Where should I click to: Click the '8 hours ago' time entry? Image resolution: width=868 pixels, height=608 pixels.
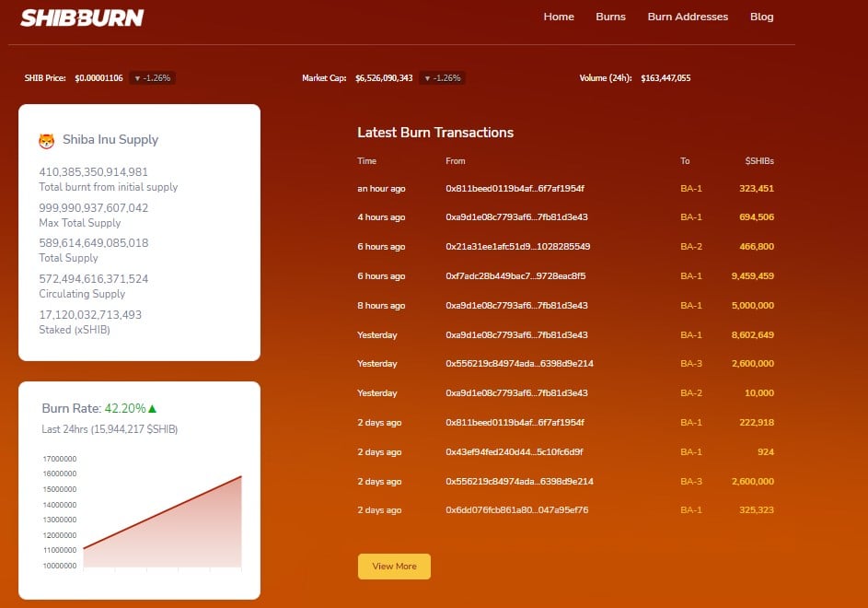[381, 306]
